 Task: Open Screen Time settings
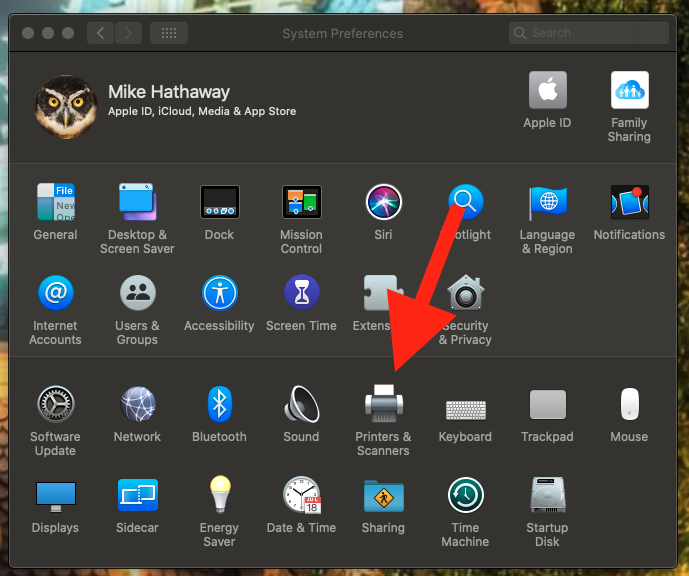[301, 294]
